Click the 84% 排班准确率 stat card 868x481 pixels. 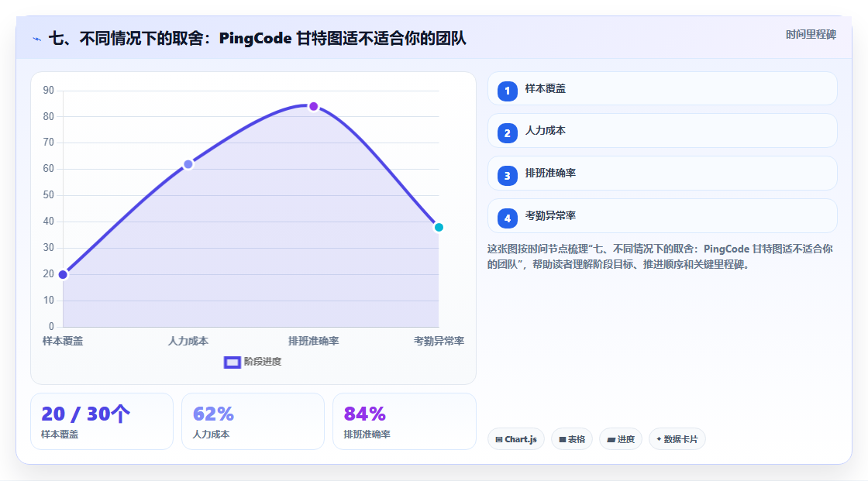click(x=404, y=421)
